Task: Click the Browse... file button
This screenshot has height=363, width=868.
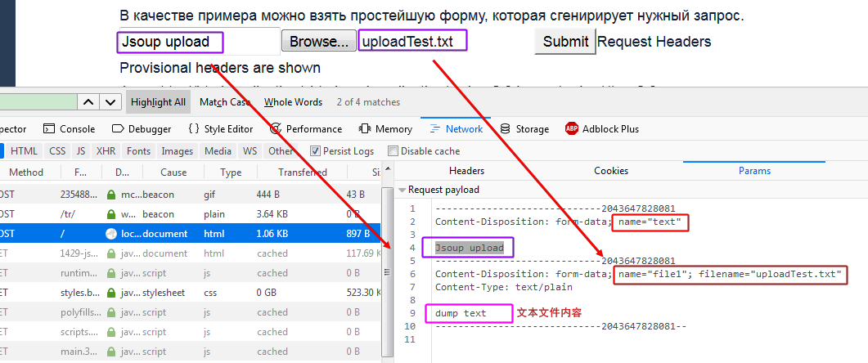Action: click(319, 42)
